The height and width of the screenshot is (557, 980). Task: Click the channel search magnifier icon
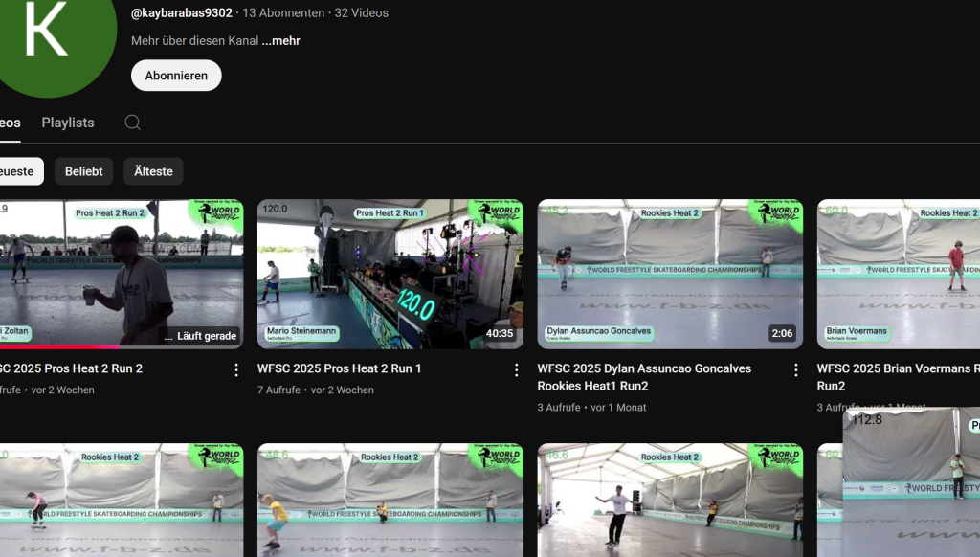[133, 123]
